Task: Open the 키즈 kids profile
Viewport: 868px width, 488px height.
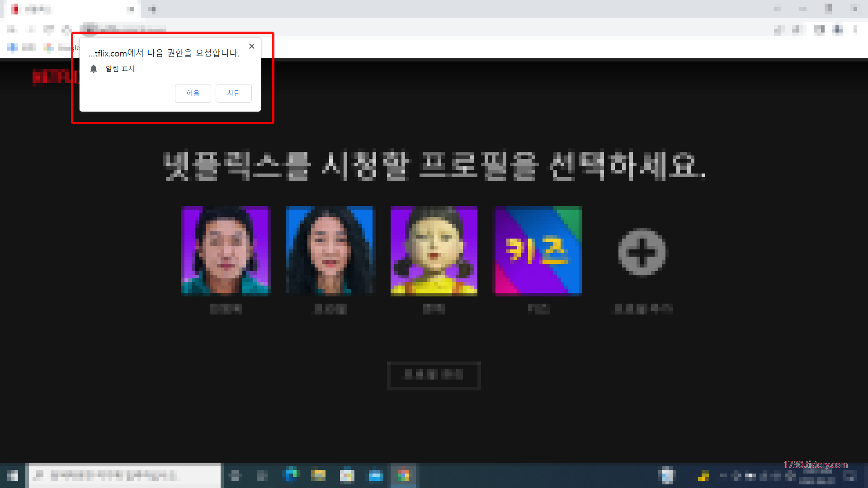Action: [x=538, y=251]
